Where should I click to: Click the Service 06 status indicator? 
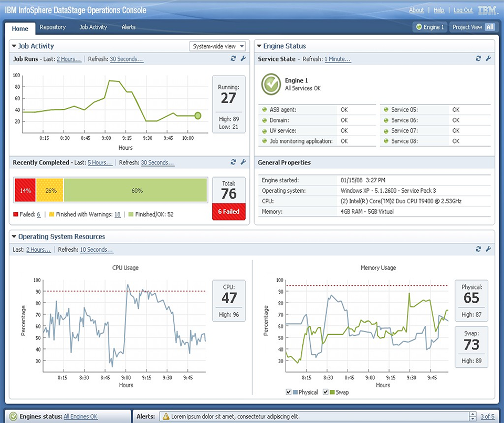[386, 120]
